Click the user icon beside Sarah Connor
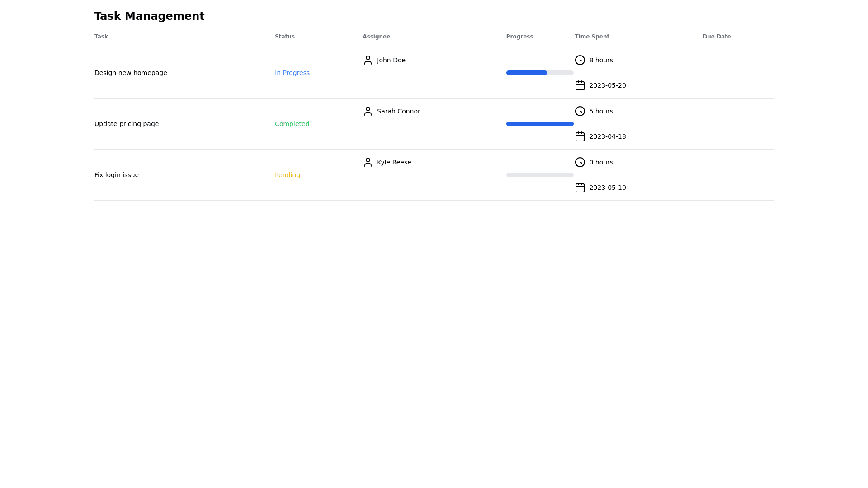Image resolution: width=868 pixels, height=488 pixels. click(x=368, y=111)
